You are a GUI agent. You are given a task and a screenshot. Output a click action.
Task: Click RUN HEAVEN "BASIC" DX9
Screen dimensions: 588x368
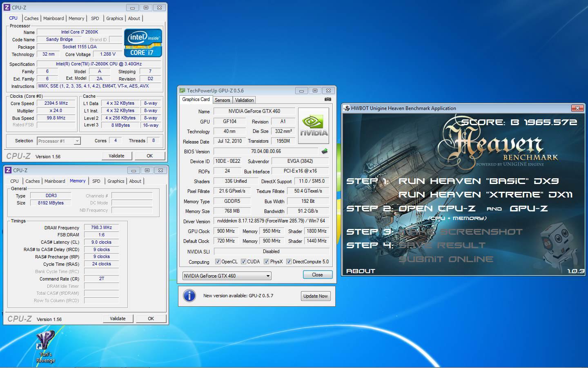pos(478,181)
